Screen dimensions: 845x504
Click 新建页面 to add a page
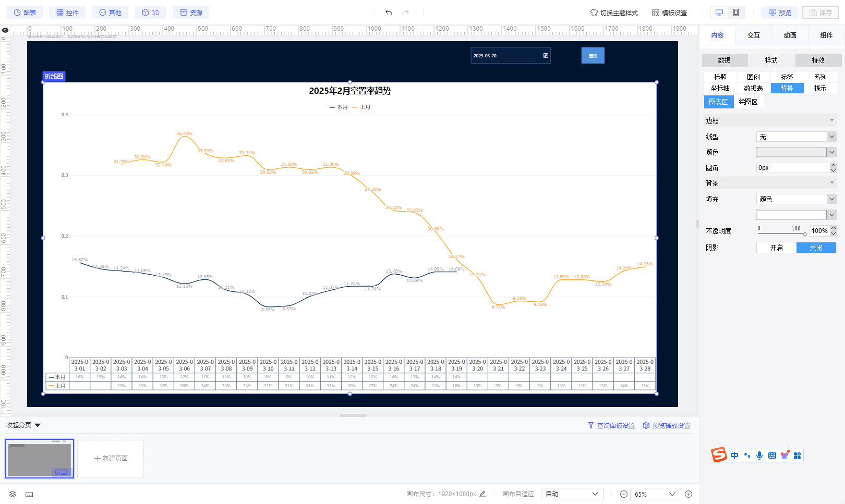tap(111, 459)
